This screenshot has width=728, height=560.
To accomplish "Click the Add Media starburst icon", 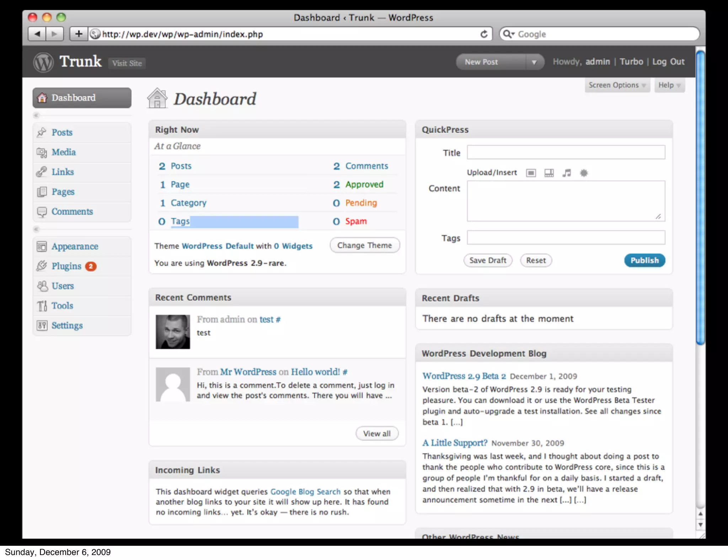I will tap(584, 173).
